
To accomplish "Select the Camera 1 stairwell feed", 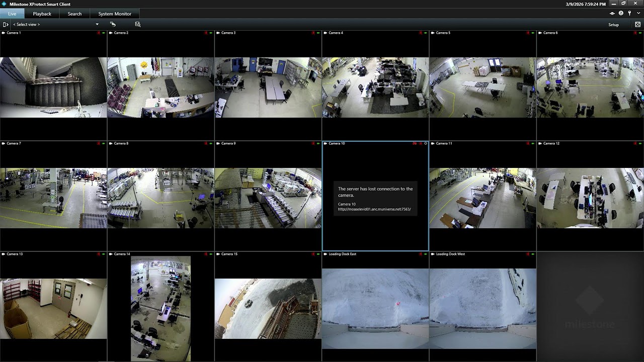I will pos(53,87).
